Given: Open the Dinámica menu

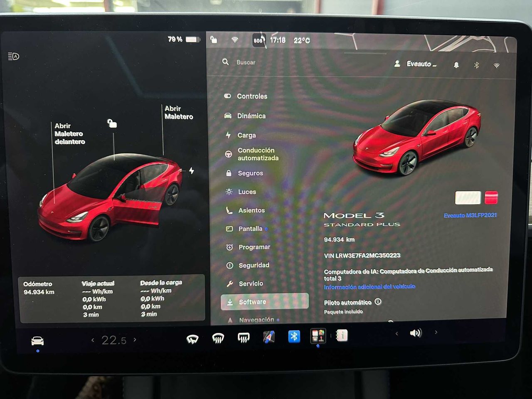Looking at the screenshot, I should [245, 116].
